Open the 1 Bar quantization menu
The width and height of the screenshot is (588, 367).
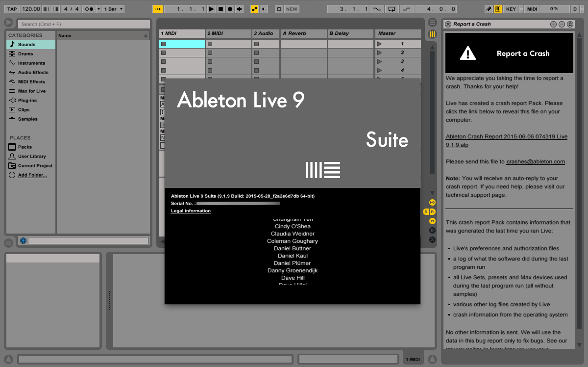(x=113, y=9)
